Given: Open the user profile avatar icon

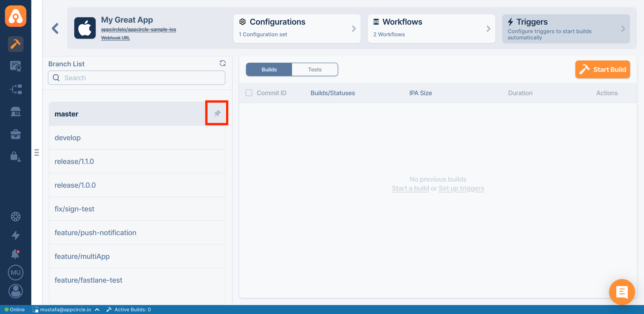Looking at the screenshot, I should click(x=15, y=291).
